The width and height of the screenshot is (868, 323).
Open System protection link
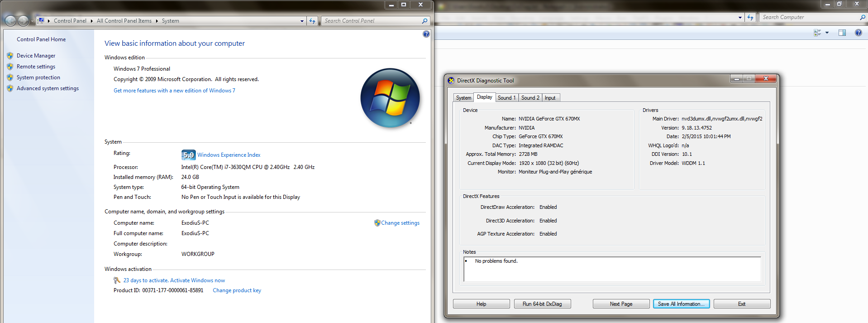coord(38,77)
